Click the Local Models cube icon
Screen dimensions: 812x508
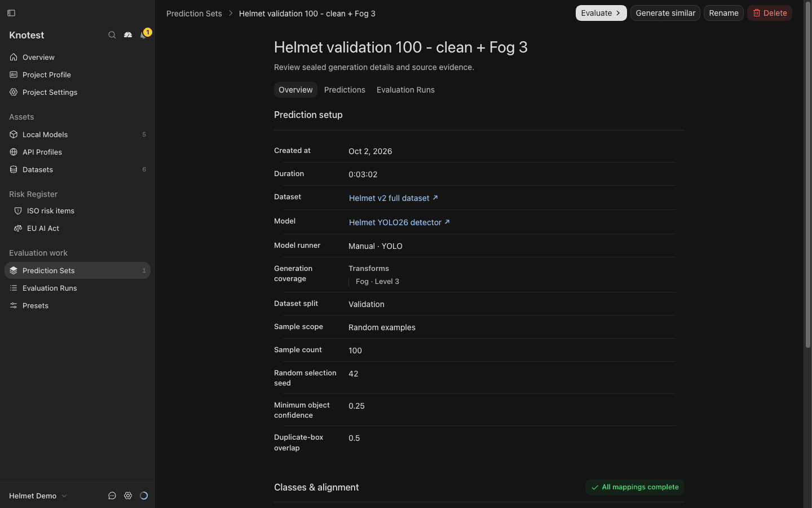[14, 134]
